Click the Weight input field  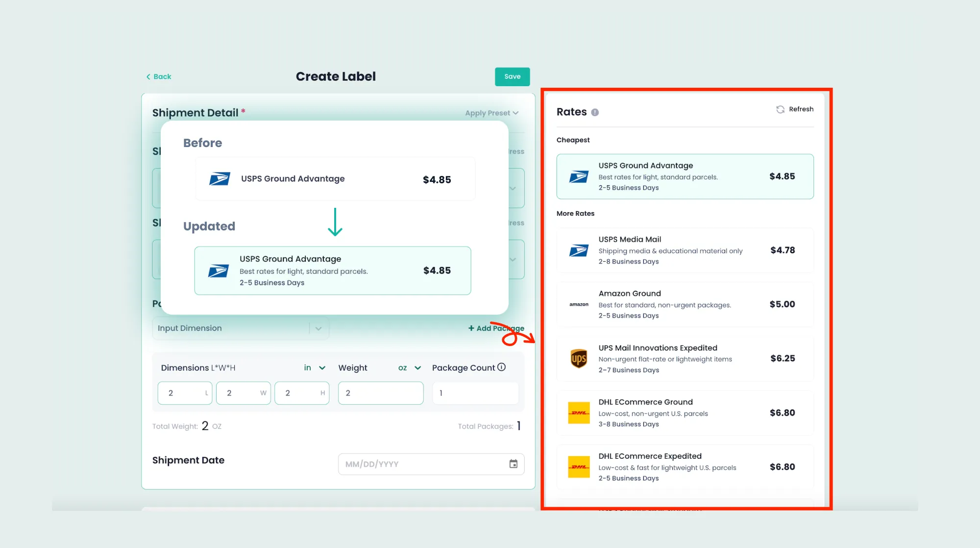tap(380, 393)
